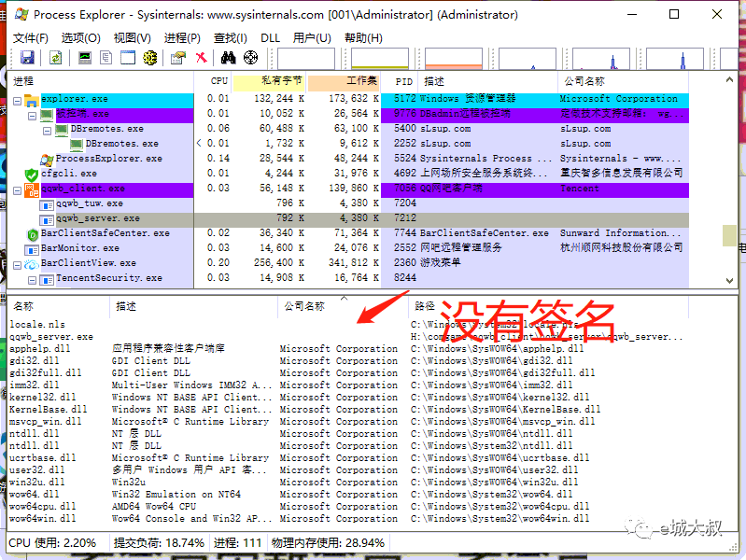
Task: Collapse the explorer.exe process tree
Action: [x=18, y=99]
